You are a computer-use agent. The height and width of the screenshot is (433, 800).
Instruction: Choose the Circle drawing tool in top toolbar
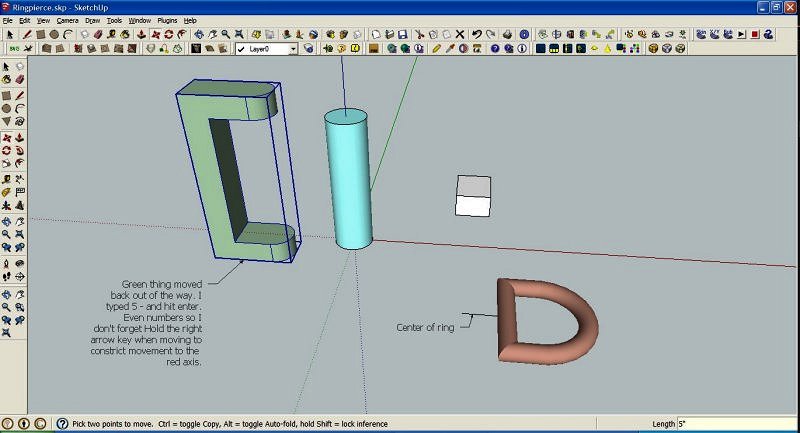point(54,34)
